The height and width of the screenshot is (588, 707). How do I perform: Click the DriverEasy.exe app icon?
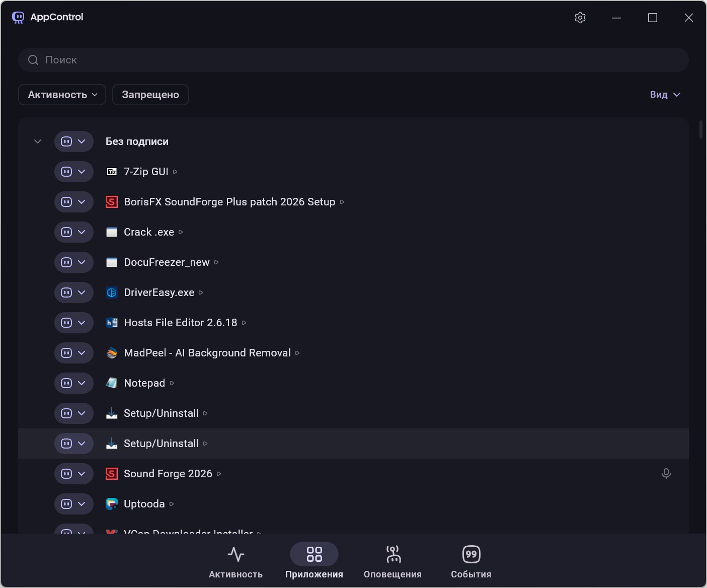[112, 292]
